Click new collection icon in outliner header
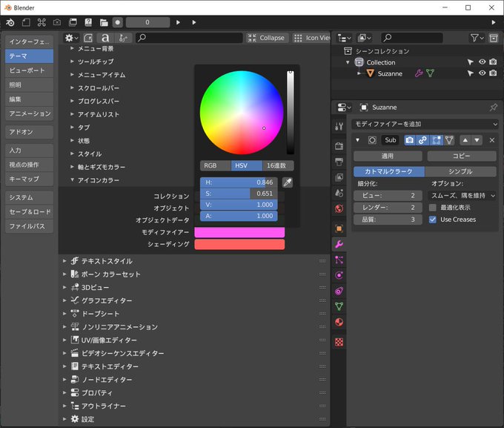The width and height of the screenshot is (504, 428). click(494, 38)
